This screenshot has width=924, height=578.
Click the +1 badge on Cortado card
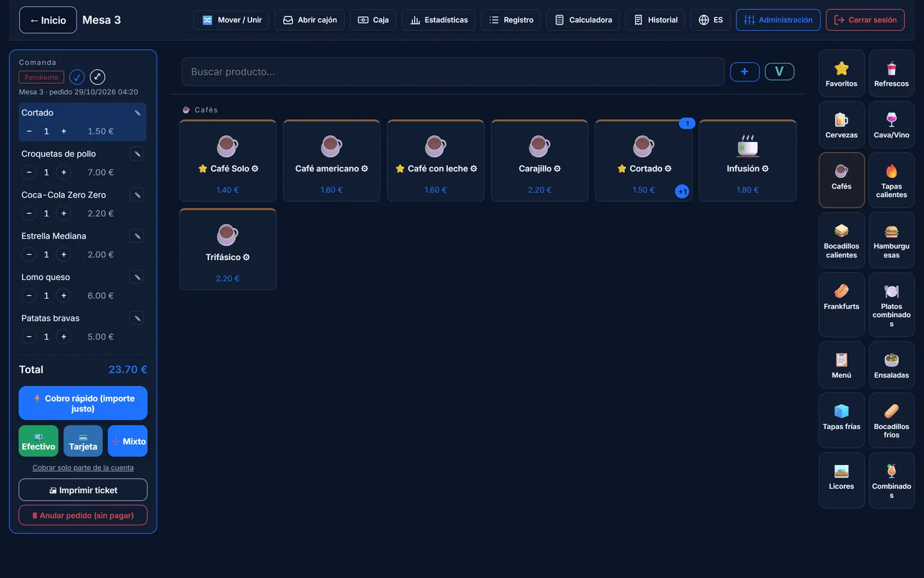pyautogui.click(x=682, y=191)
